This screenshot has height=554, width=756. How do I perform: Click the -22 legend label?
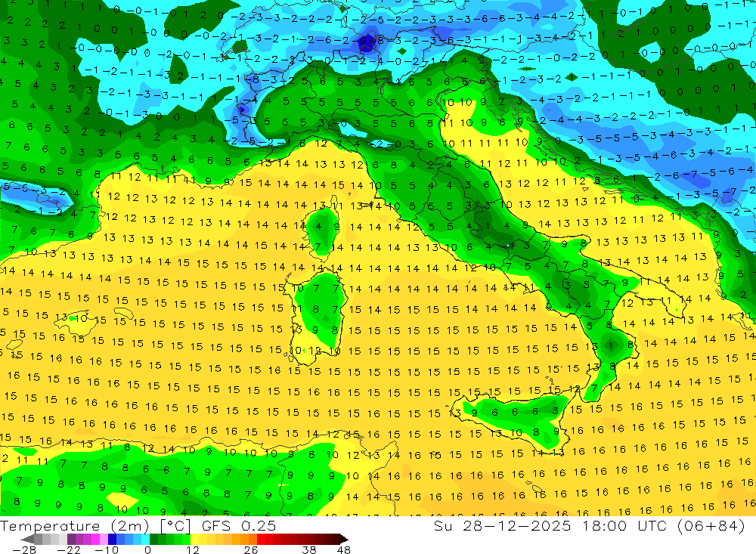tap(69, 549)
